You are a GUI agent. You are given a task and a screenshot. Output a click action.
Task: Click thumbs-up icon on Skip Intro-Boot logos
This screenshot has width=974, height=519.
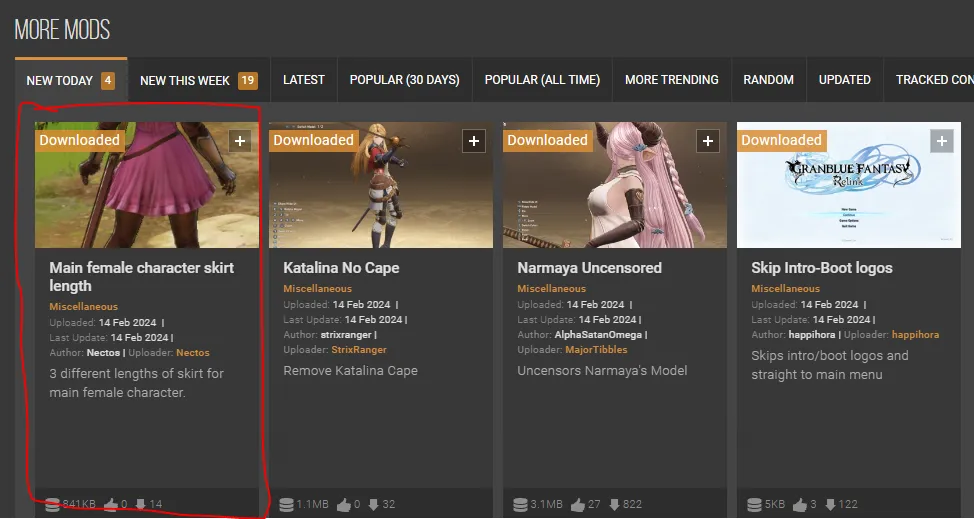pyautogui.click(x=800, y=505)
